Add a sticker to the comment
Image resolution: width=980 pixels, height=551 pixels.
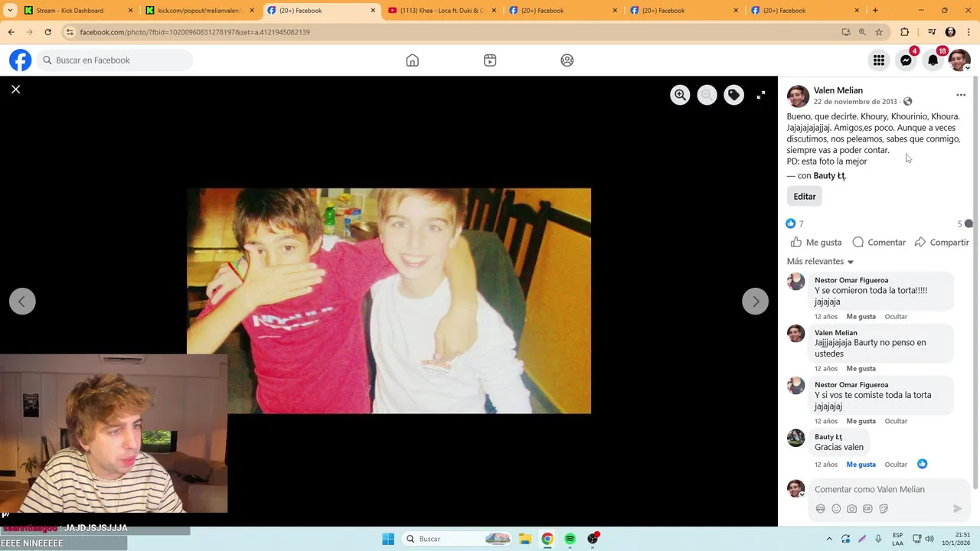(884, 509)
